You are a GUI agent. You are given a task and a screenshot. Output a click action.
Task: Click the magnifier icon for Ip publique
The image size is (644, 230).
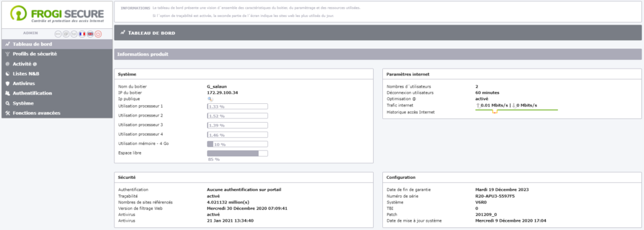point(210,99)
